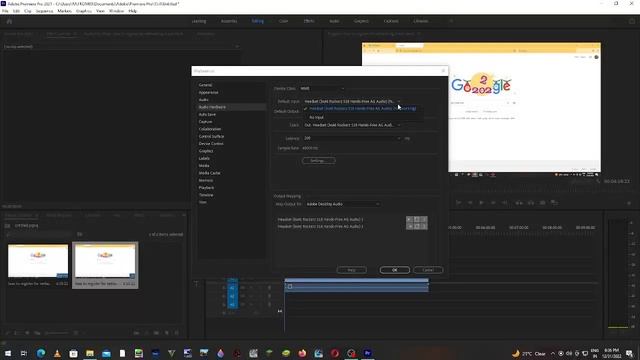
Task: Open VLC media player from taskbar
Action: coord(57,353)
